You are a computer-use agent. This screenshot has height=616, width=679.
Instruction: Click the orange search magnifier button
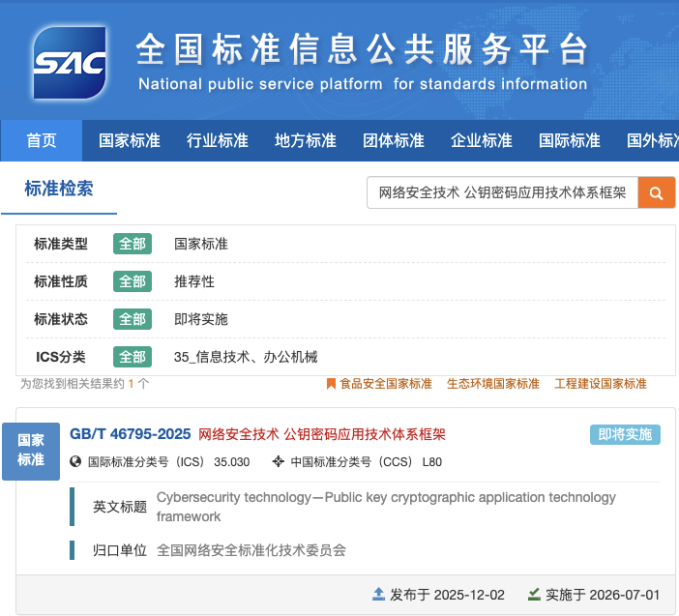coord(656,193)
